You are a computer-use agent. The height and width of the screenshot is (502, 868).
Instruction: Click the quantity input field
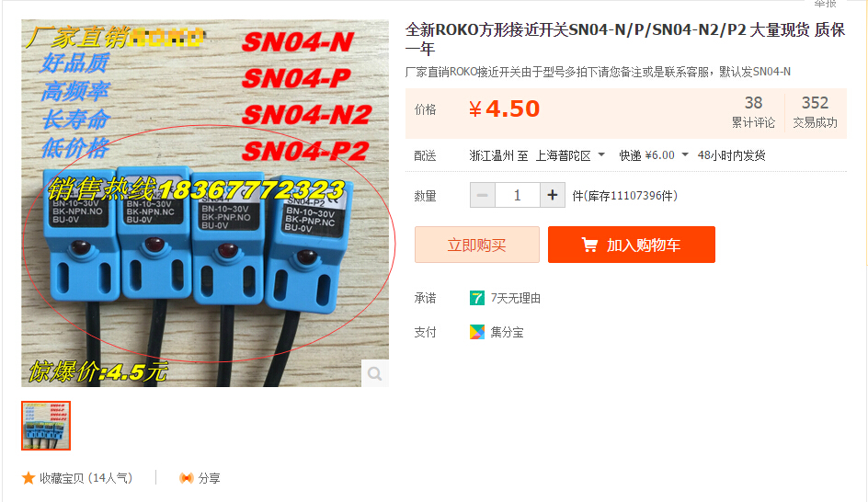click(517, 196)
